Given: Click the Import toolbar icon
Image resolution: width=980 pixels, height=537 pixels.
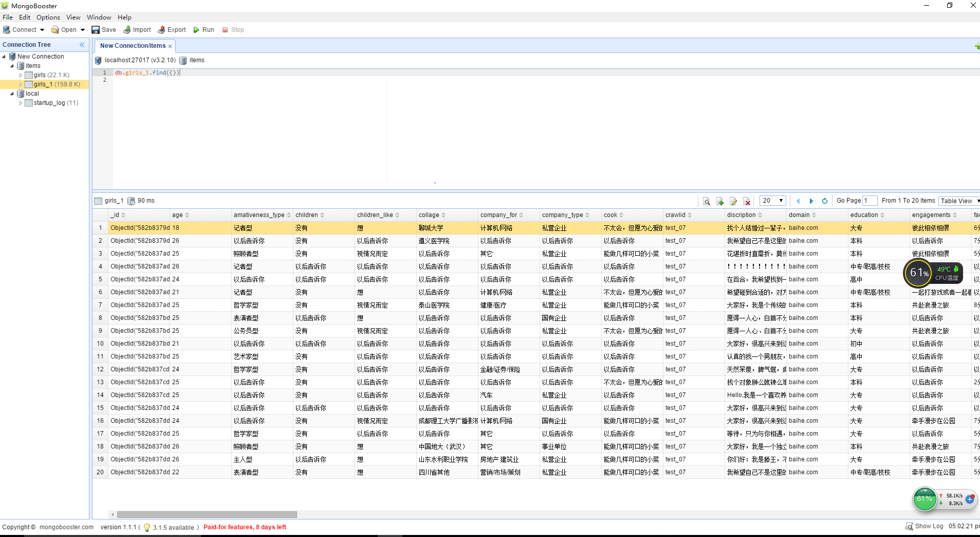Looking at the screenshot, I should 137,30.
